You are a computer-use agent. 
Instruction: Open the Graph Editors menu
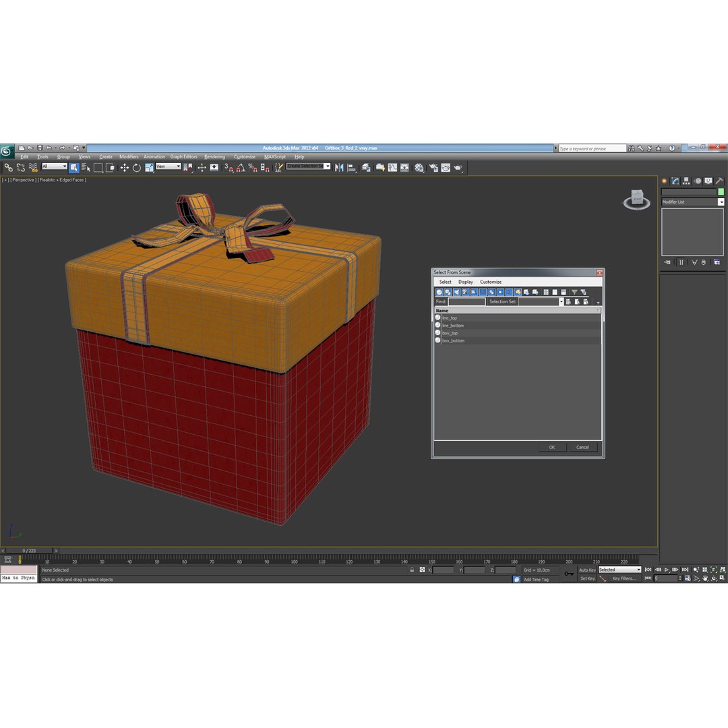[x=183, y=157]
